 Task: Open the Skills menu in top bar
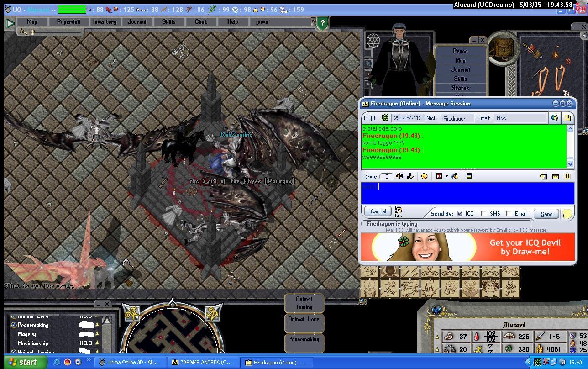point(168,22)
